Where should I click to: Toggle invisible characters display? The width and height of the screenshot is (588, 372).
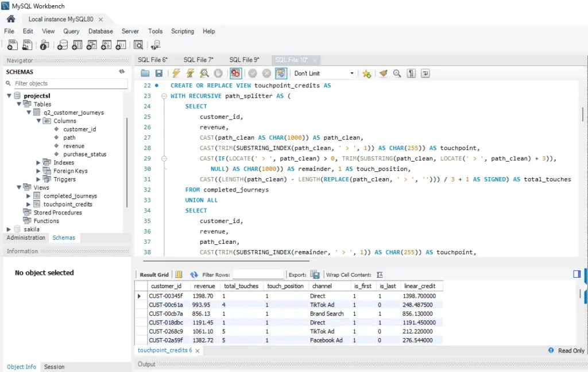tap(411, 73)
